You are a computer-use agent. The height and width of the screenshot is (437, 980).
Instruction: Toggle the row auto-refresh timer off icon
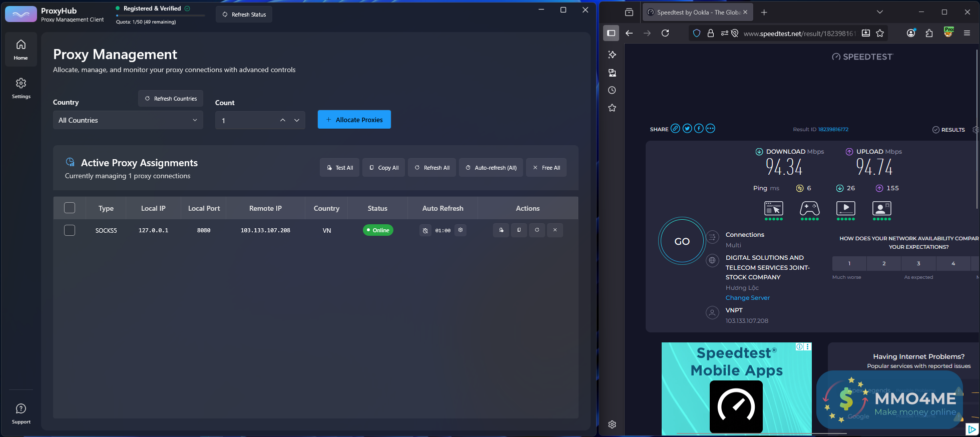coord(425,231)
